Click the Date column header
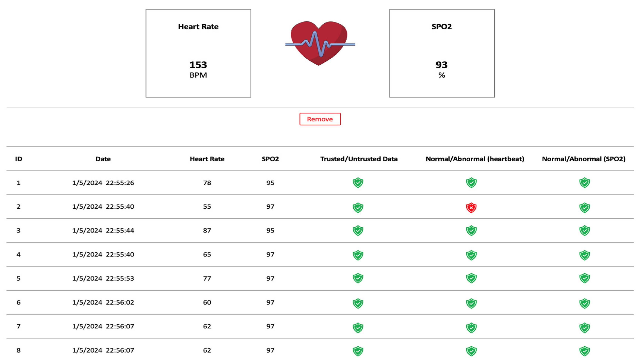 click(x=103, y=159)
